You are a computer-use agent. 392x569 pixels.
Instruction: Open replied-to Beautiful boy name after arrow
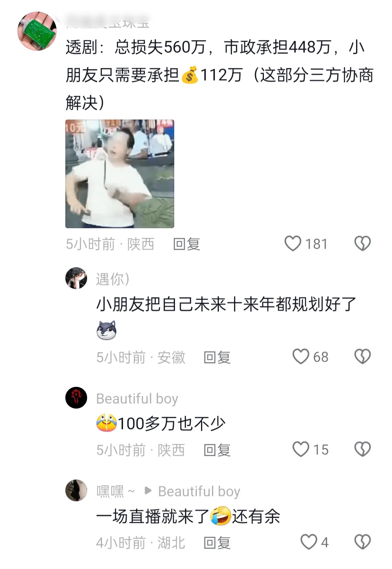[199, 491]
